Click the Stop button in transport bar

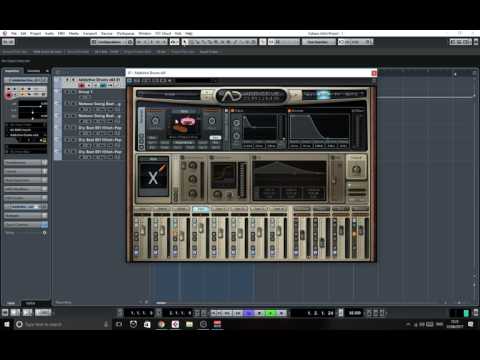[x=260, y=313]
